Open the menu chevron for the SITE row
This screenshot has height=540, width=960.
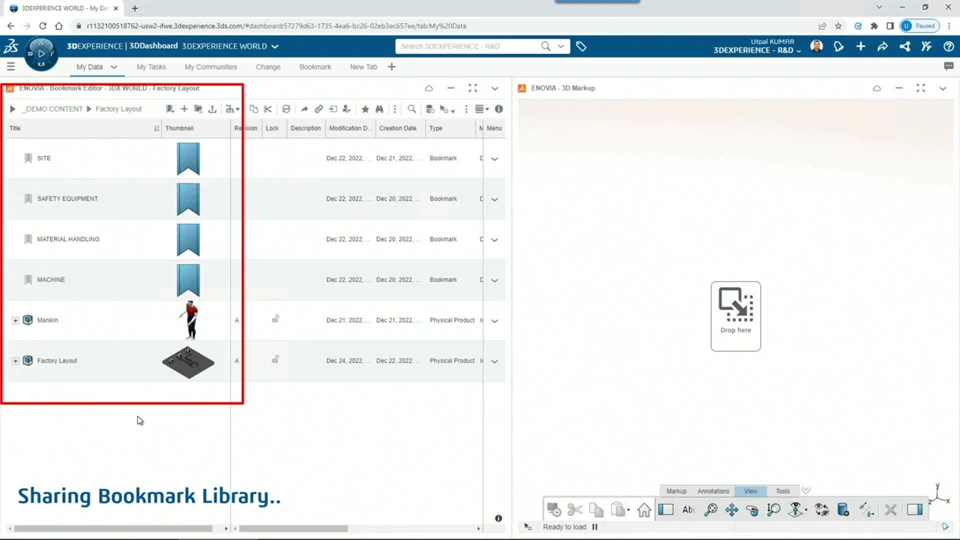coord(495,159)
